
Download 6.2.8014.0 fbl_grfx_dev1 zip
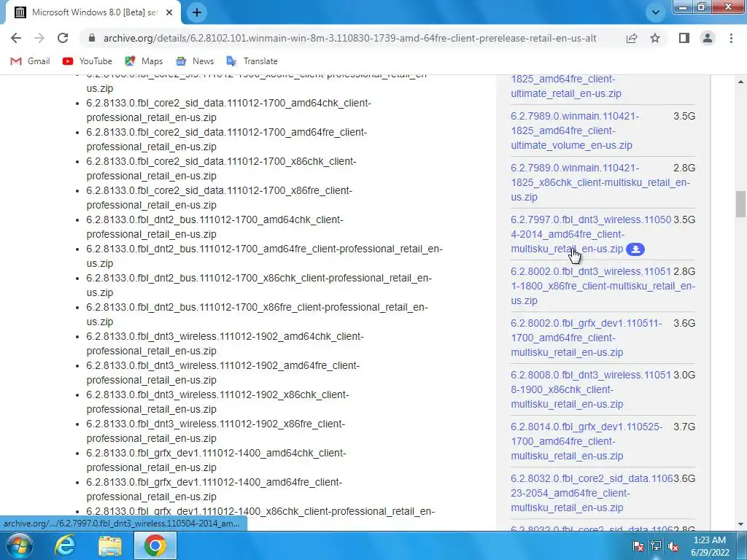coord(587,441)
